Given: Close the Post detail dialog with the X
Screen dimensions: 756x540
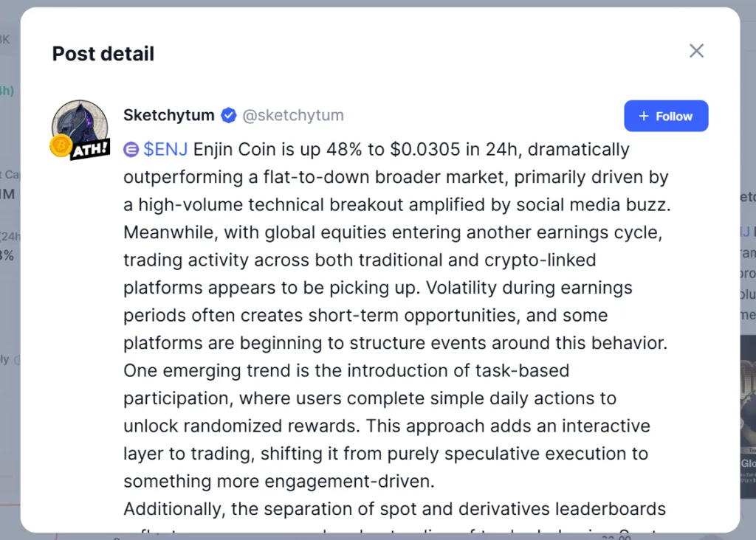Looking at the screenshot, I should pyautogui.click(x=696, y=51).
